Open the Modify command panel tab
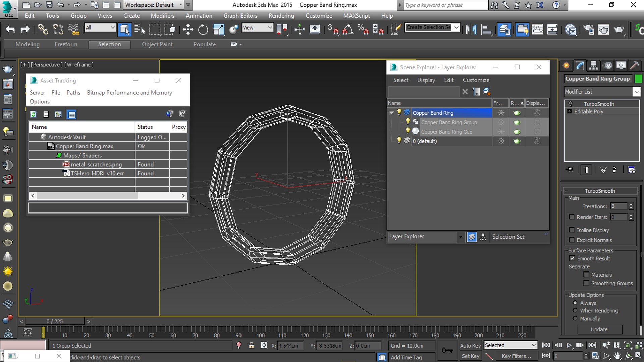The width and height of the screenshot is (644, 362). click(x=580, y=65)
